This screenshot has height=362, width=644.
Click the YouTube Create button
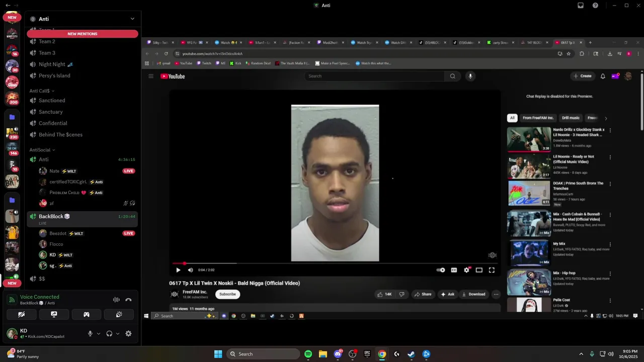click(x=583, y=76)
